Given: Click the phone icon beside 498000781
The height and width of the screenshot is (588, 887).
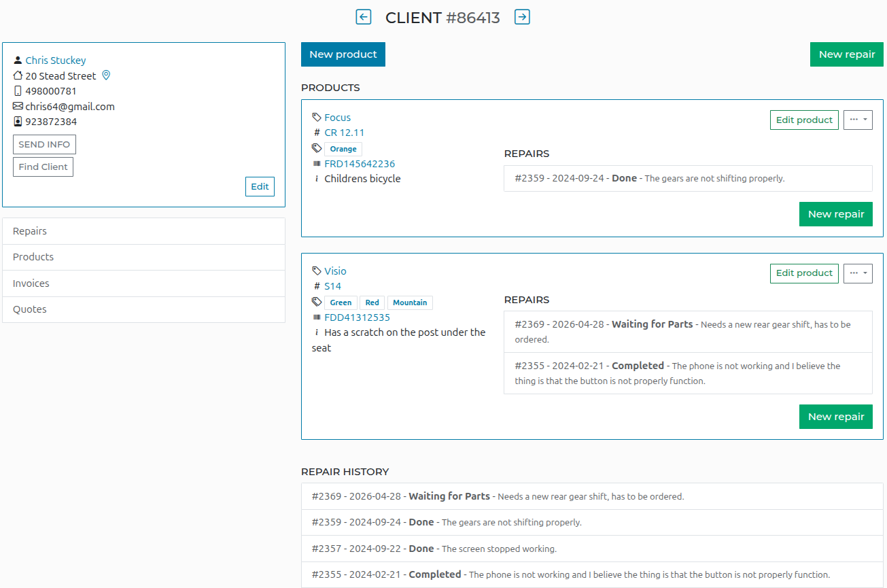Looking at the screenshot, I should pyautogui.click(x=18, y=91).
